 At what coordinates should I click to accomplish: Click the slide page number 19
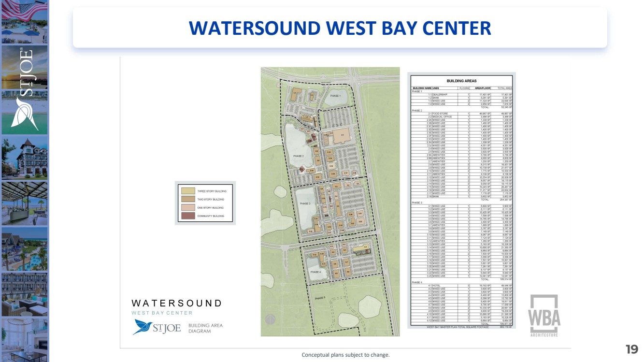click(x=632, y=349)
